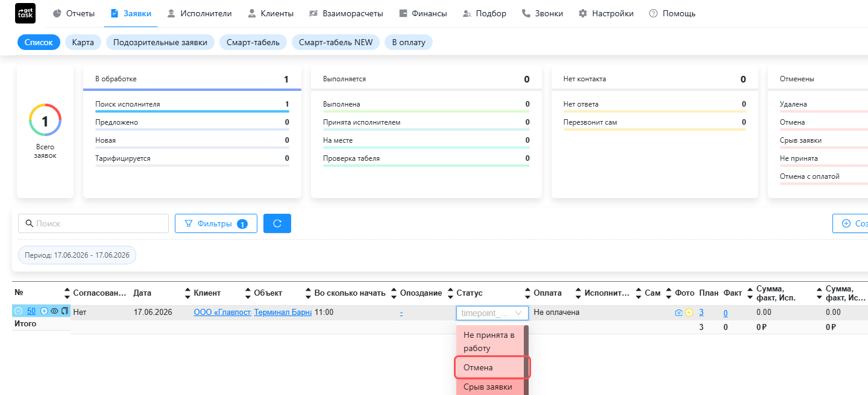868x395 pixels.
Task: Open the Заявки menu
Action: [131, 13]
